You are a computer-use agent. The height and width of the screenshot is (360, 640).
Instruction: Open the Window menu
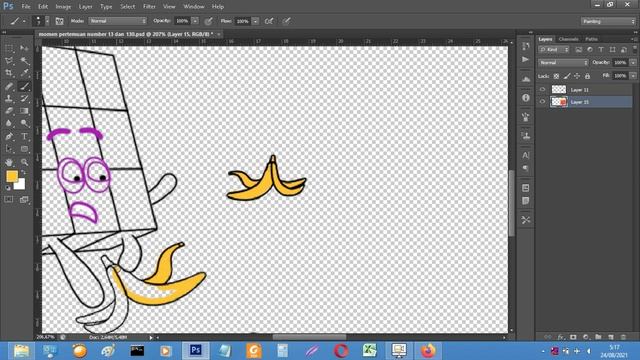click(193, 7)
